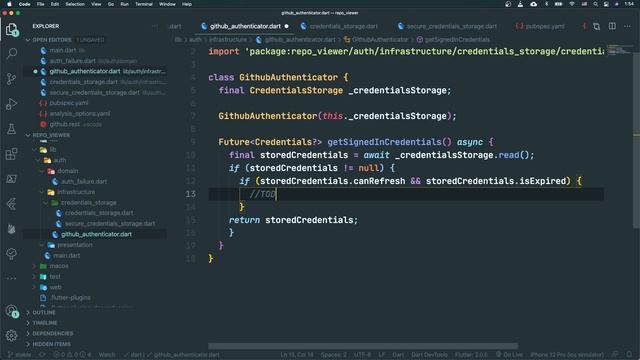This screenshot has width=640, height=360.
Task: Open the Manage gear menu
Action: (11, 336)
